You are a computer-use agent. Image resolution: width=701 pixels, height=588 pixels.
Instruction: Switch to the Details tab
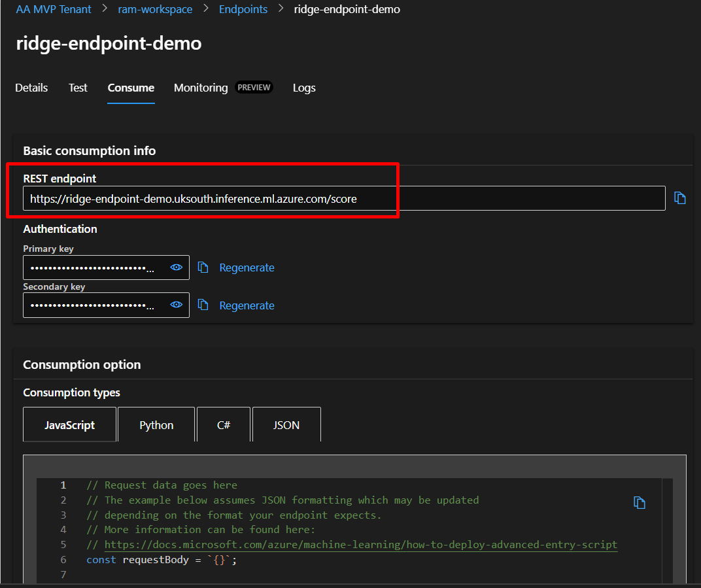[31, 88]
